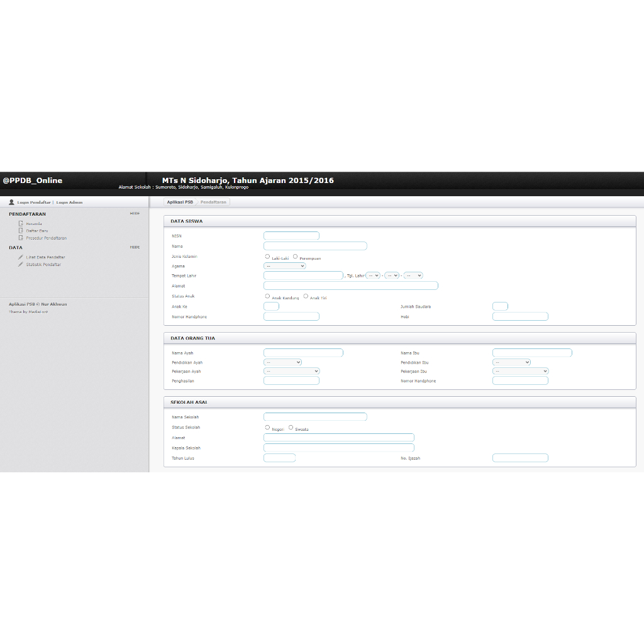Click the pencil icon beside Lihat Data Pendaftar

21,257
